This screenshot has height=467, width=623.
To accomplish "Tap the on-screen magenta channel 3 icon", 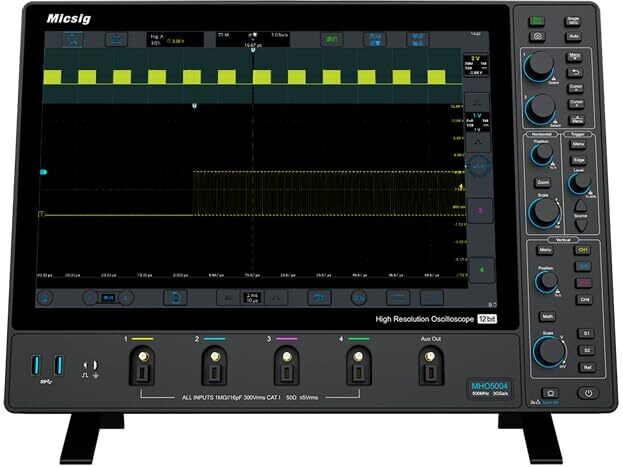I will click(478, 211).
